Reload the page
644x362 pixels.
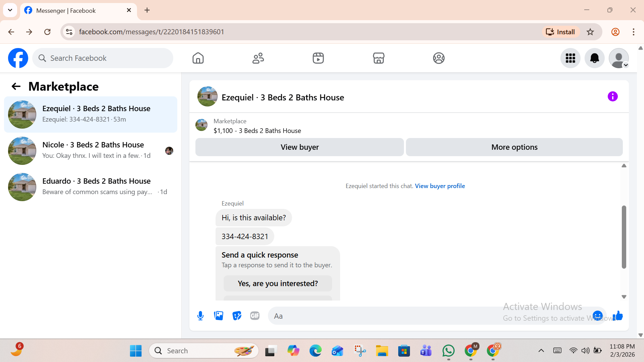[47, 32]
